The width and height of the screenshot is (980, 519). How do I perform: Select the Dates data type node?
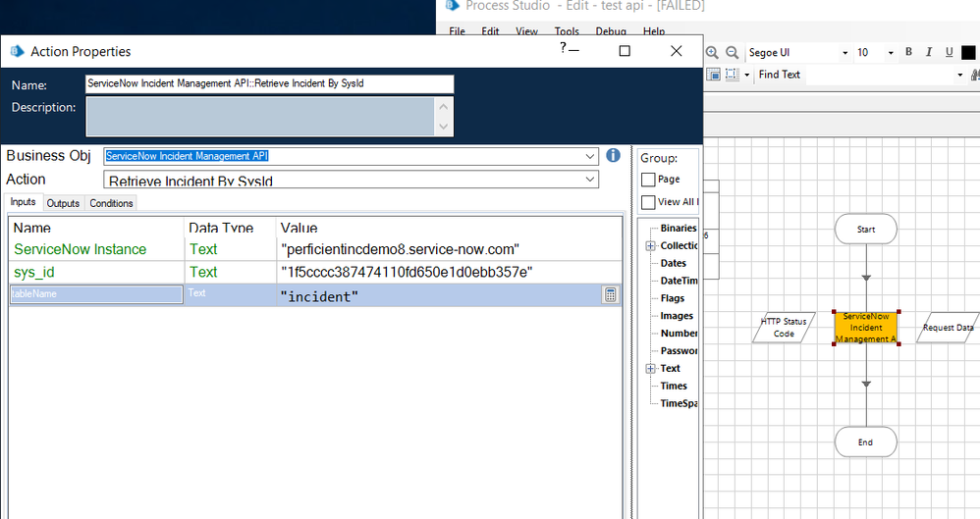(673, 264)
